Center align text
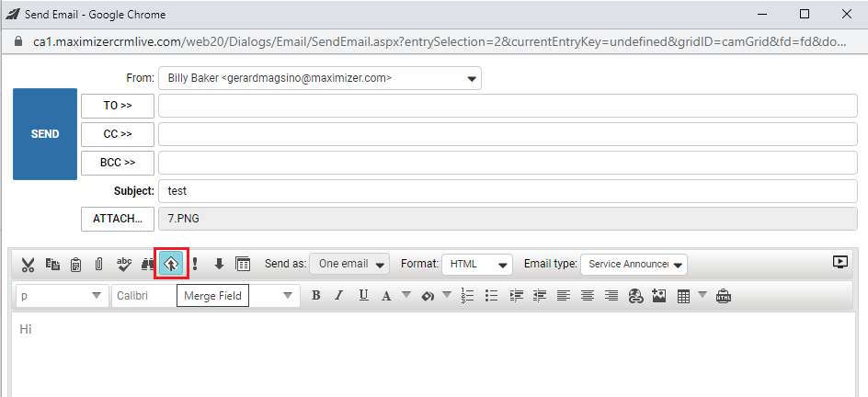The height and width of the screenshot is (397, 868). pyautogui.click(x=588, y=296)
